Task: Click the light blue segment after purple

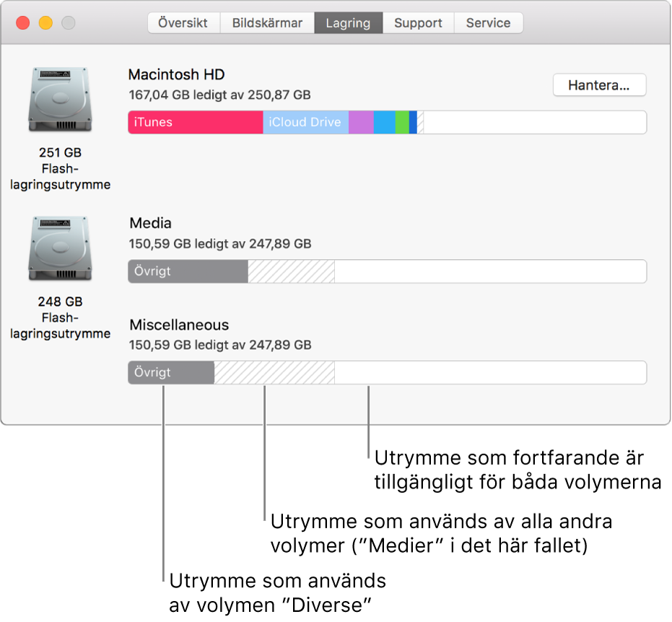Action: 385,122
